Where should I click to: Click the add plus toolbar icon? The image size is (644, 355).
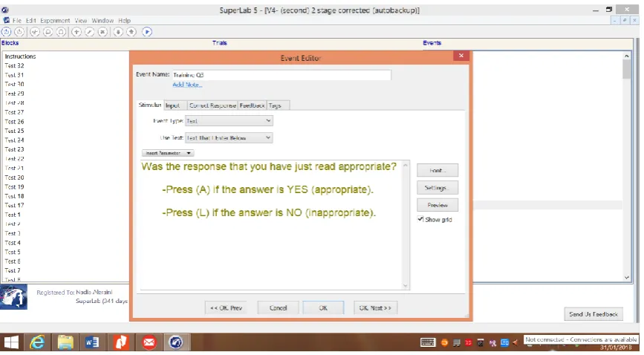tap(77, 32)
